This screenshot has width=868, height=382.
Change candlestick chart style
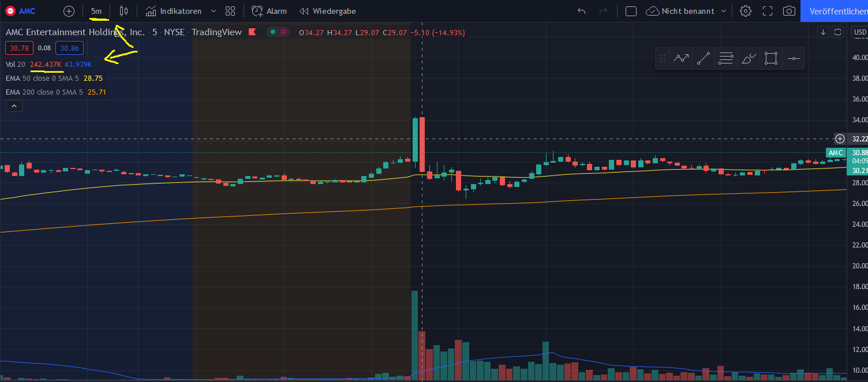coord(124,11)
